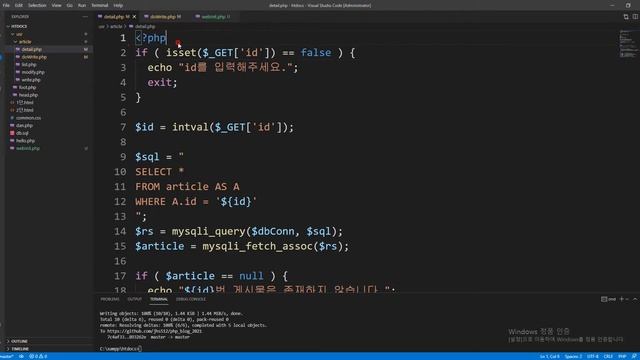Click line number 12 in the gutter
The height and width of the screenshot is (360, 640).
120,202
